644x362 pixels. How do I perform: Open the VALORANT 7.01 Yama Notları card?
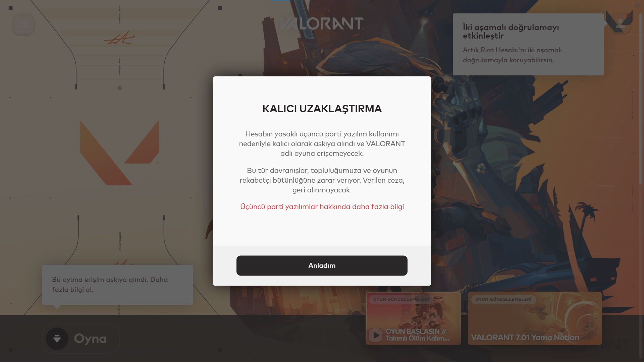[535, 318]
